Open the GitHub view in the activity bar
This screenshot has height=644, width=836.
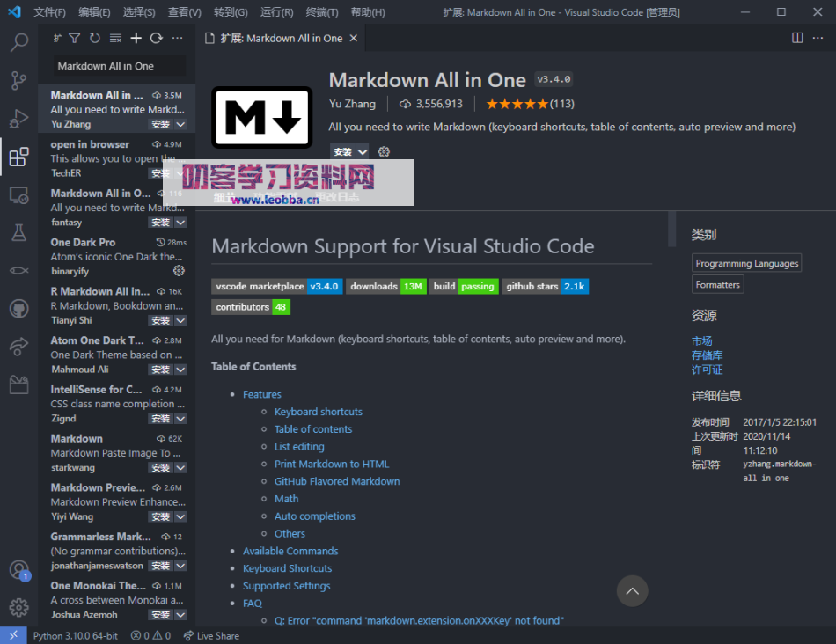click(x=19, y=308)
